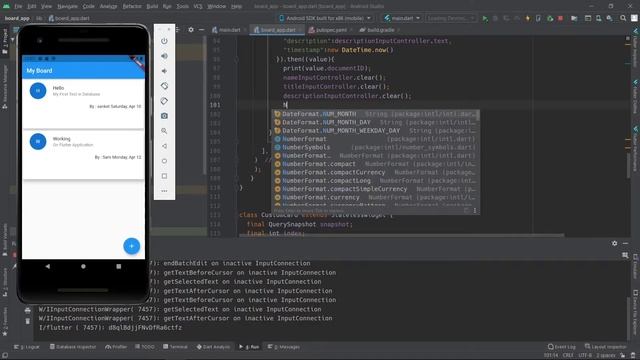This screenshot has height=360, width=640.
Task: Select DateFormat.NUM_MONTH_WEEKDAY_DAY completion suggestion
Action: click(x=376, y=131)
